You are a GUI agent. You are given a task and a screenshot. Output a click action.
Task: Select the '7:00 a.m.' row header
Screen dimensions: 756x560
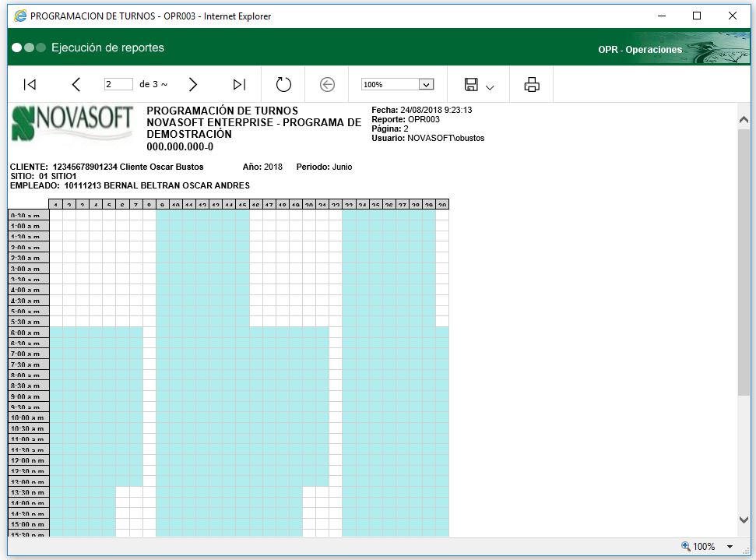pyautogui.click(x=29, y=354)
